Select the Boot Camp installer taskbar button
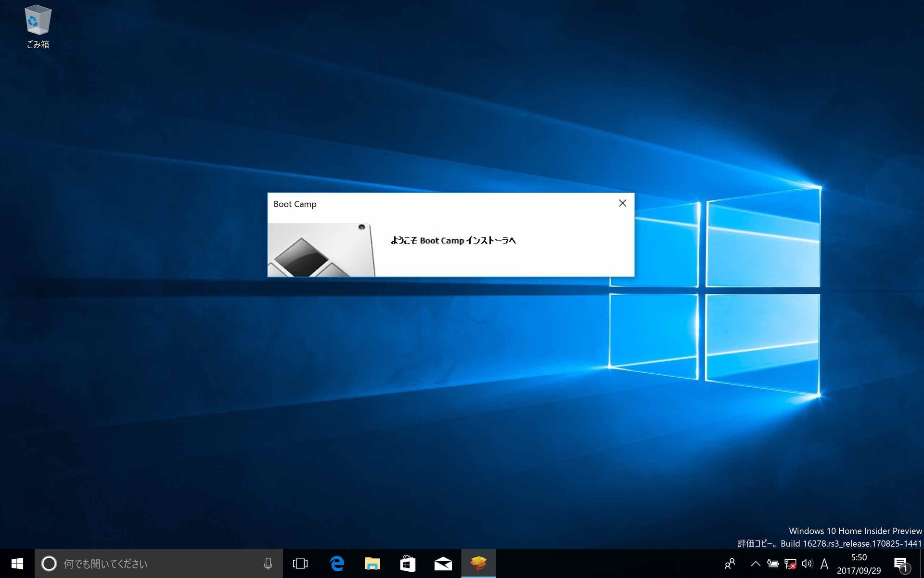This screenshot has height=578, width=924. pos(478,564)
